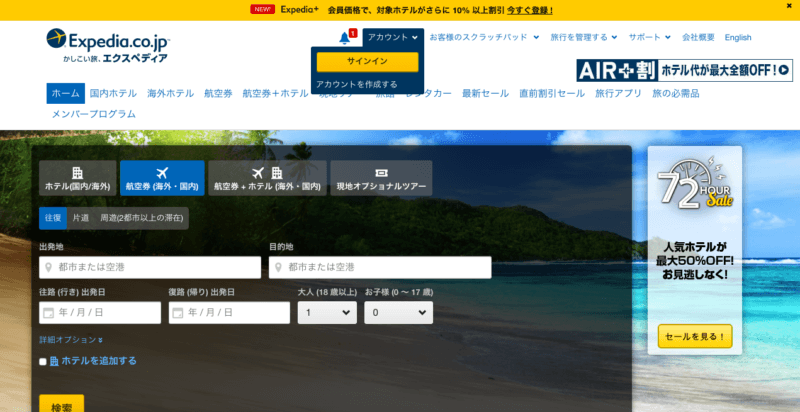800x412 pixels.
Task: Switch site language to English
Action: [x=738, y=37]
